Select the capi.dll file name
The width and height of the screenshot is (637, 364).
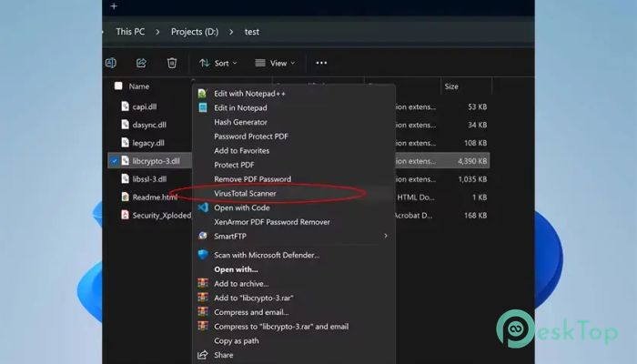point(144,106)
